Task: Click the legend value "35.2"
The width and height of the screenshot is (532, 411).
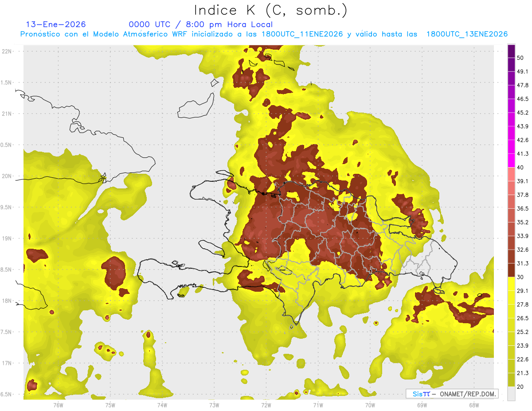Action: pos(523,222)
